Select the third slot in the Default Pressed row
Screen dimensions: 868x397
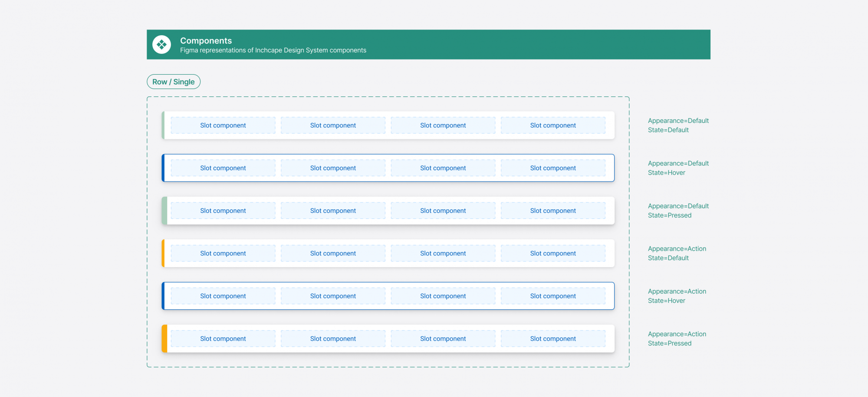[x=443, y=211]
